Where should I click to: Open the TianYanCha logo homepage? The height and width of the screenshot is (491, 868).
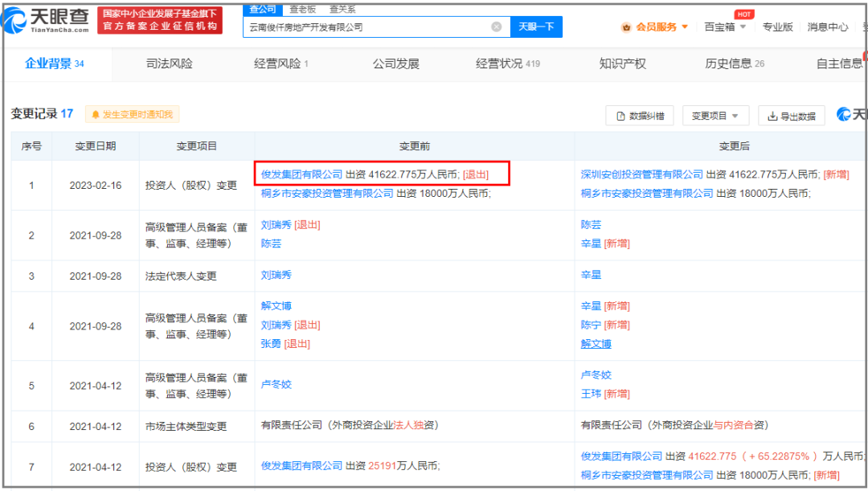tap(46, 20)
